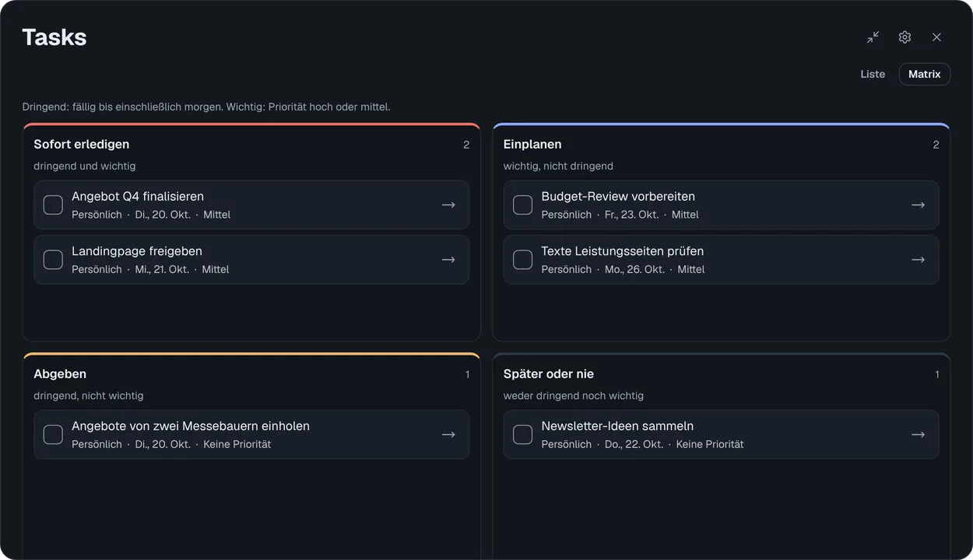Click the 'Fr., 23. Okt.' due date
Screen dimensions: 973x560
(632, 215)
